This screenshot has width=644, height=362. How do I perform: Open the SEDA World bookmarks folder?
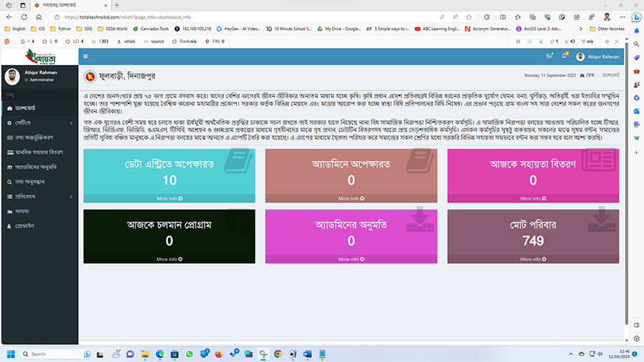tap(112, 29)
